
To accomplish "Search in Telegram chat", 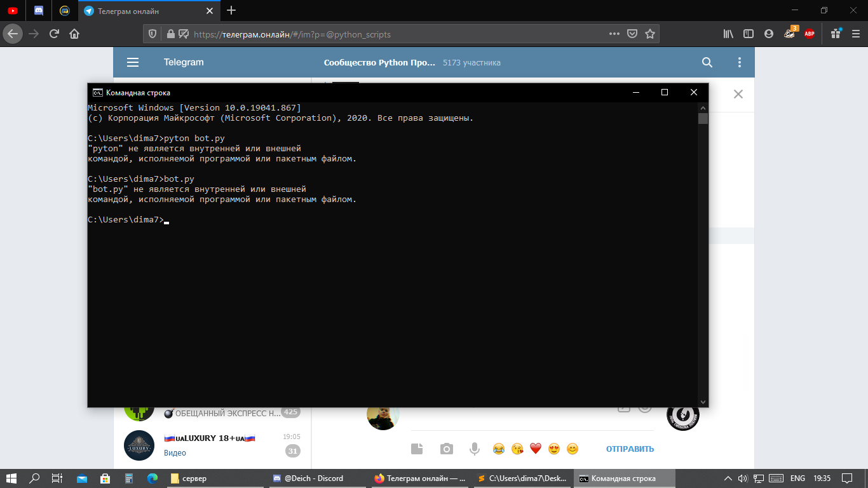I will point(707,62).
